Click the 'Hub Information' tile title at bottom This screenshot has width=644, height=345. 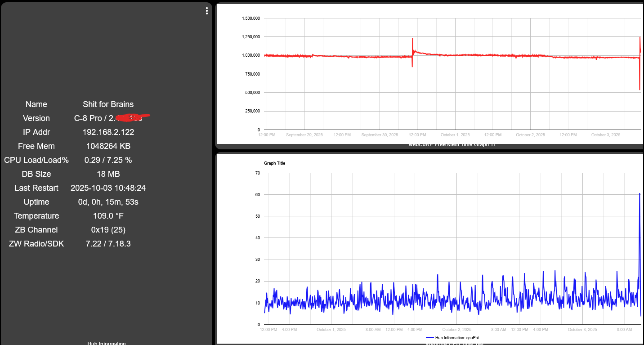pyautogui.click(x=107, y=344)
